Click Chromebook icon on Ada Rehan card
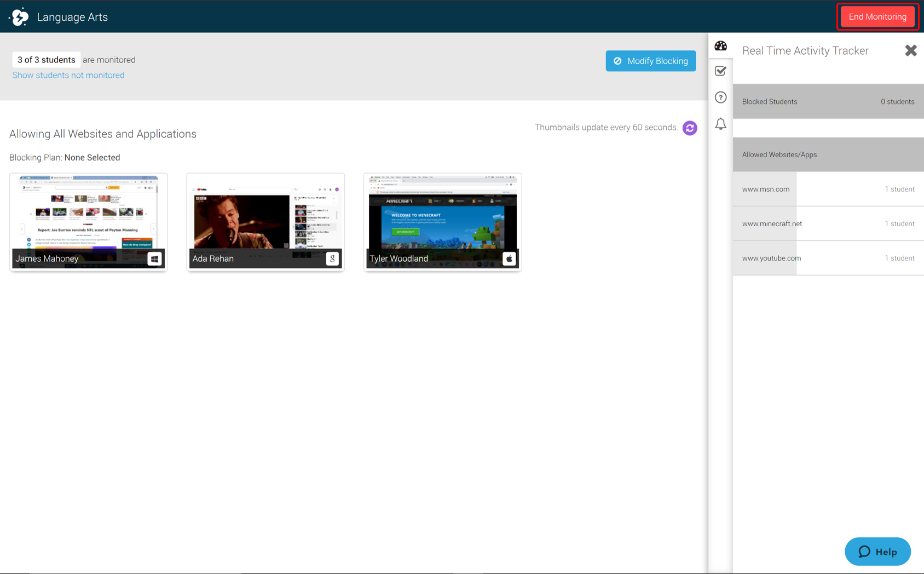Screen dimensions: 924x574 pos(332,259)
